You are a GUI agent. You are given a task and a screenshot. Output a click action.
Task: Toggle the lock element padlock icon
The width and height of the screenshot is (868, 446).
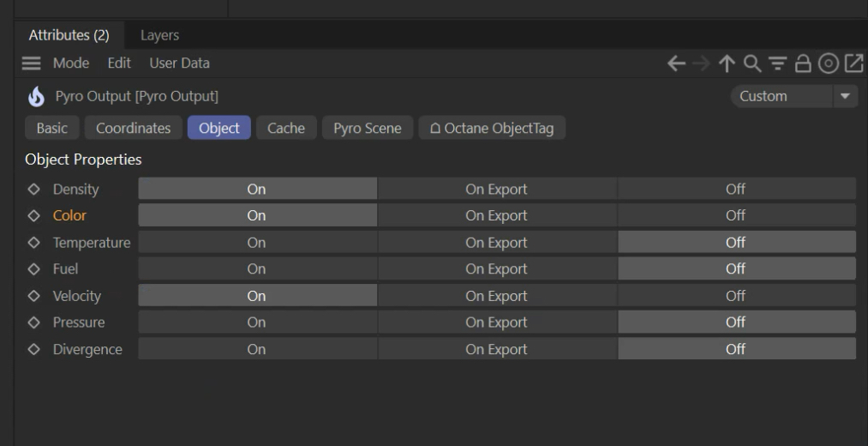click(801, 63)
